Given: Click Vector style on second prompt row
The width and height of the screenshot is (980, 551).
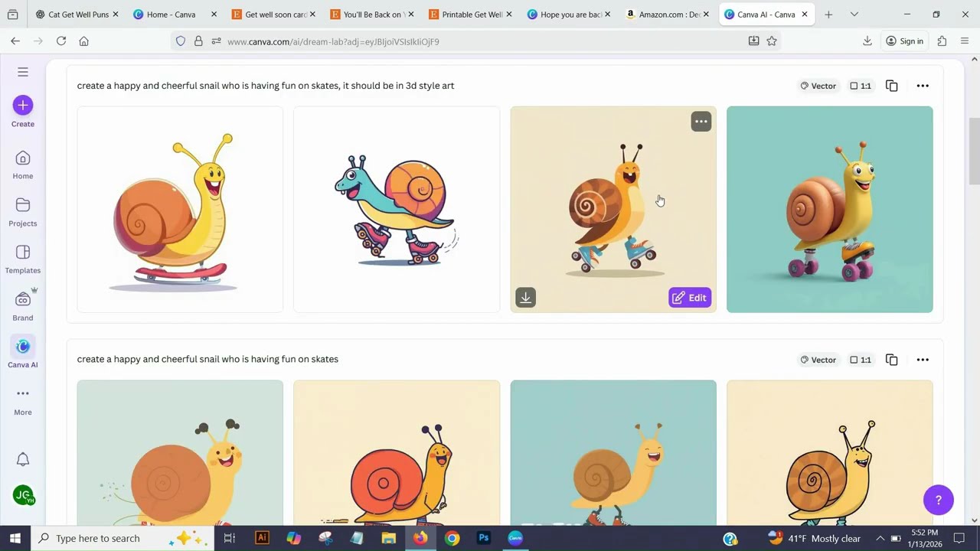Looking at the screenshot, I should pos(818,360).
